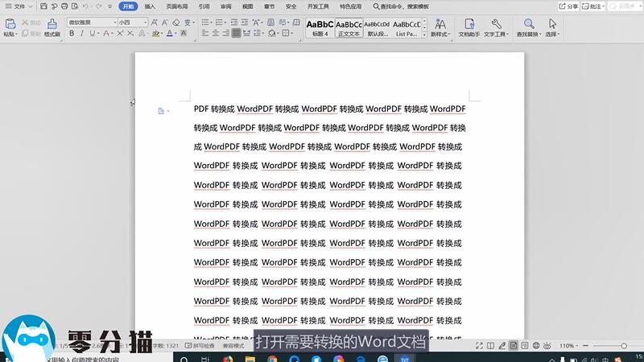
Task: Toggle spell check (拼写检查) in status bar
Action: [200, 345]
